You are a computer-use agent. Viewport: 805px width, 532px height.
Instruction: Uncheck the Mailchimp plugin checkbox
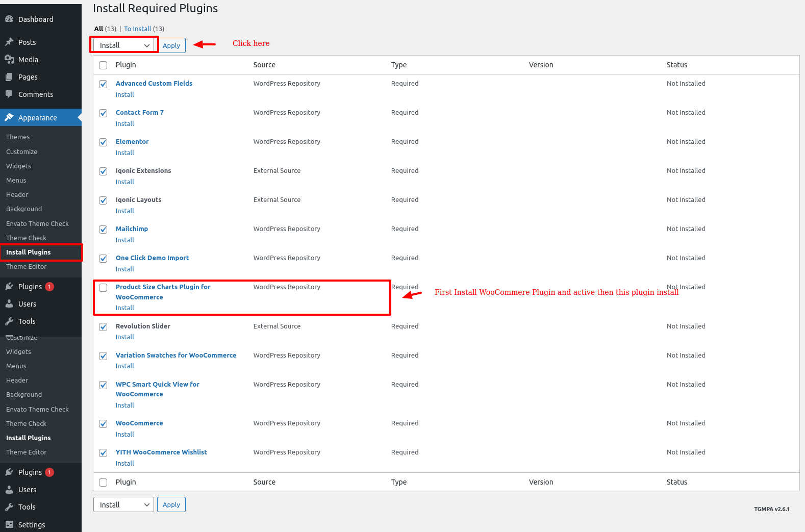103,230
